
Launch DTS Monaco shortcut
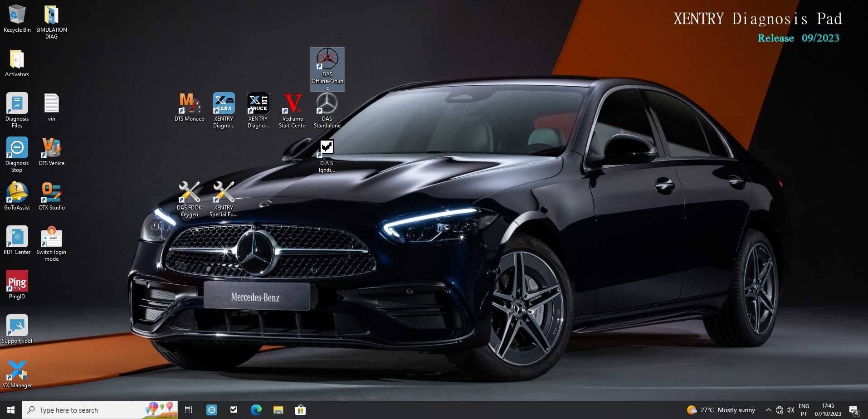coord(190,107)
